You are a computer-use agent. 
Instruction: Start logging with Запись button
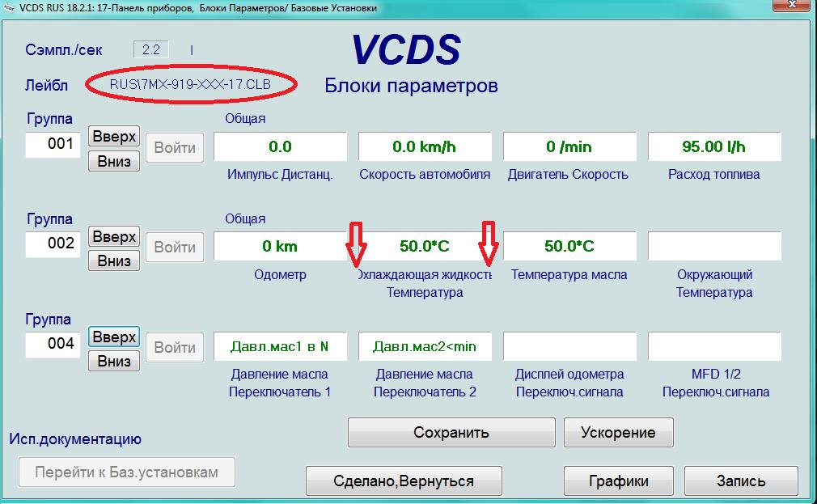741,481
